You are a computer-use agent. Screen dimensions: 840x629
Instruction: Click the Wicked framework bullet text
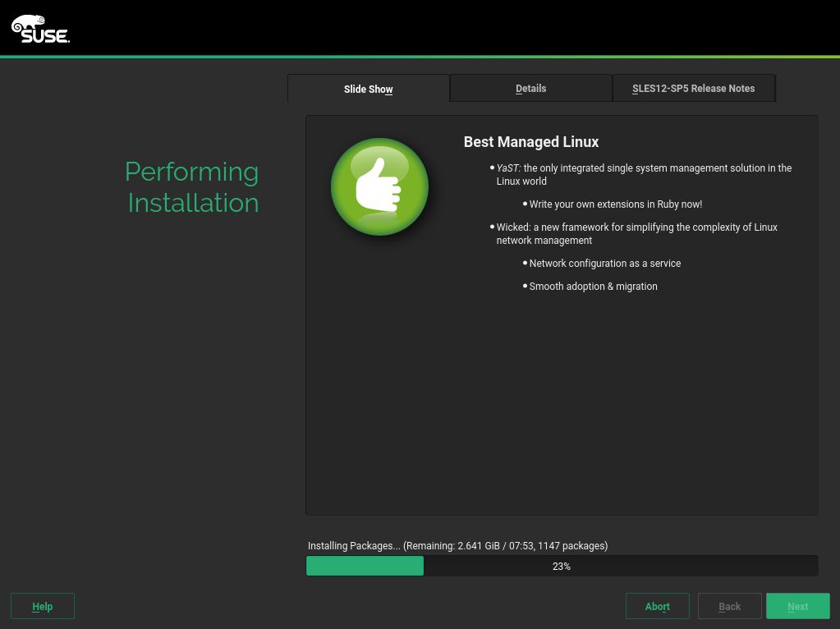(x=636, y=233)
